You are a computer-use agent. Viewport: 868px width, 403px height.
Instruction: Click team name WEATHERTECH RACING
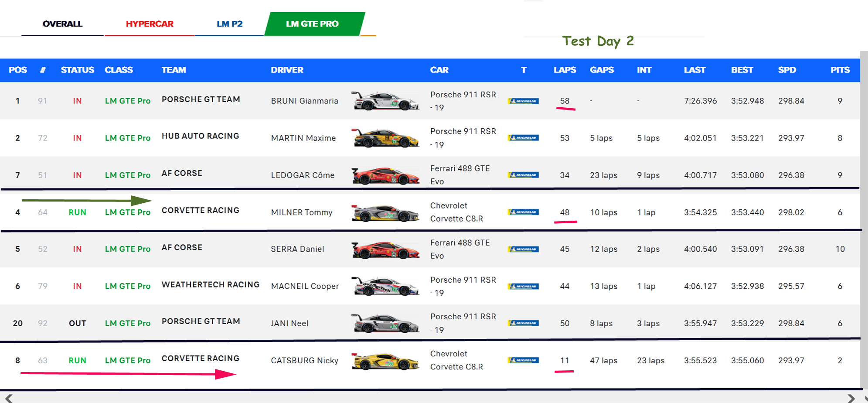[210, 285]
